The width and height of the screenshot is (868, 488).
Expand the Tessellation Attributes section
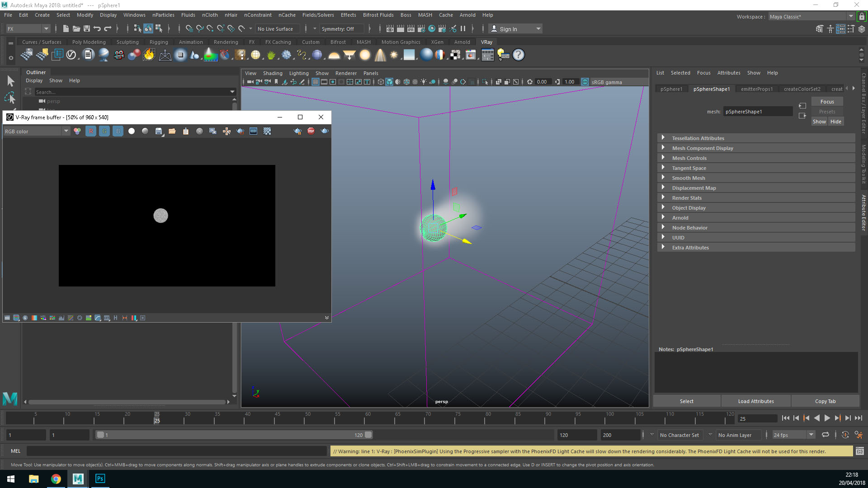pos(756,138)
